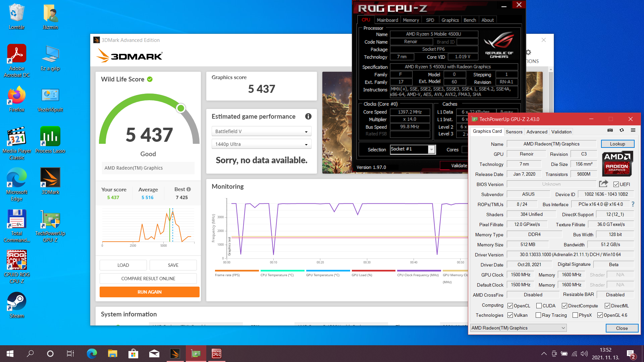Click COMPARE RESULT ONLINE button
The image size is (644, 362).
[148, 279]
